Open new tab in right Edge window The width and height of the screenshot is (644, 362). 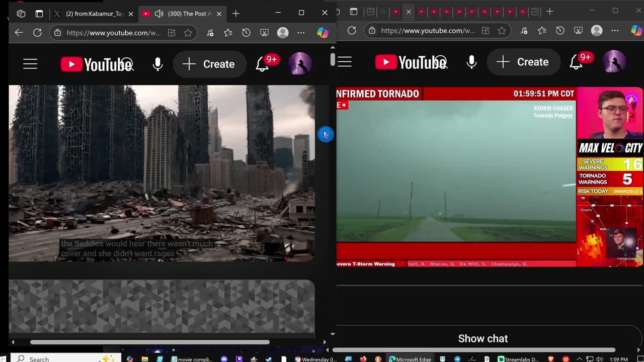[550, 11]
